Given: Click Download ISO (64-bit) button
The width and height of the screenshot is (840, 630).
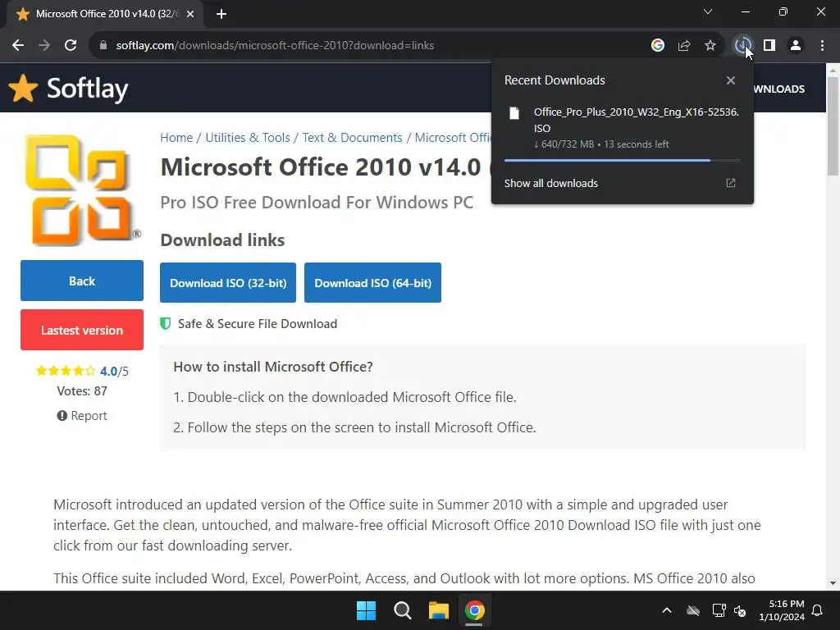Looking at the screenshot, I should coord(373,283).
